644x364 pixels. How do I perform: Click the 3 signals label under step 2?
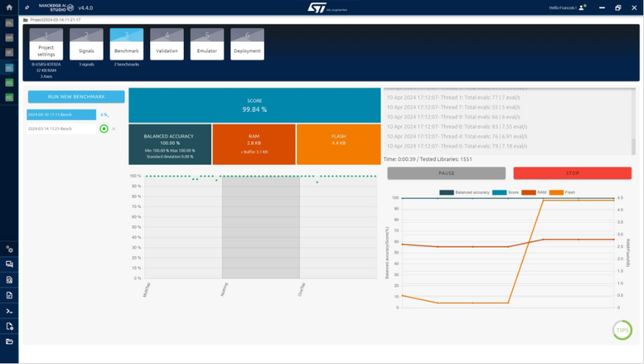86,65
